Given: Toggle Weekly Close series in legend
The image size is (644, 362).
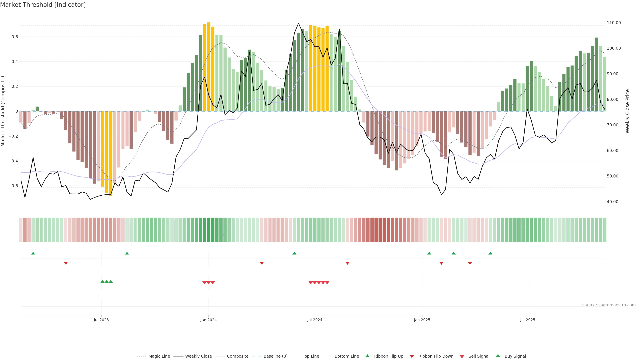Looking at the screenshot, I should click(x=198, y=356).
